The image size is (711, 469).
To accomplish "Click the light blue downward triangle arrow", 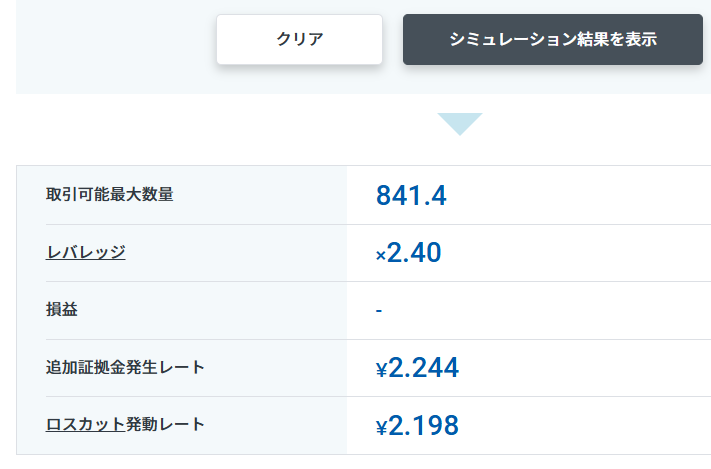I will click(459, 124).
